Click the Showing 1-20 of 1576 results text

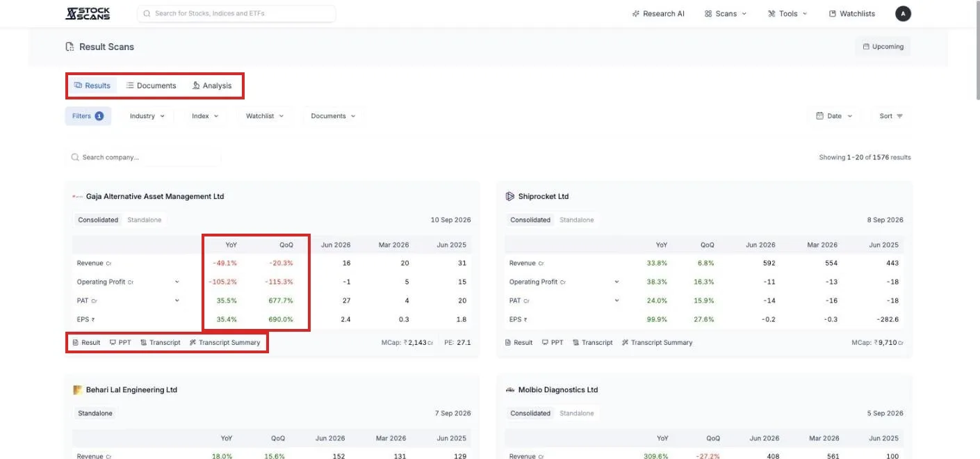point(865,157)
